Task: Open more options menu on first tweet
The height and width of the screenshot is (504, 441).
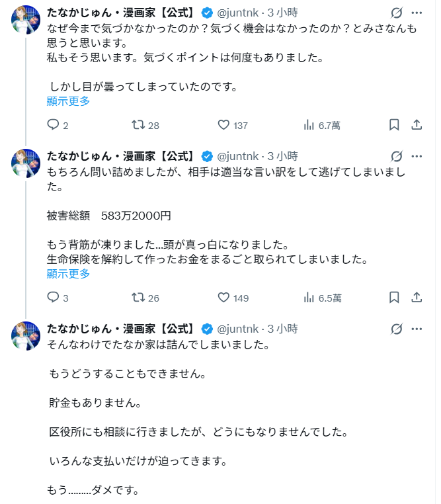Action: pos(417,13)
